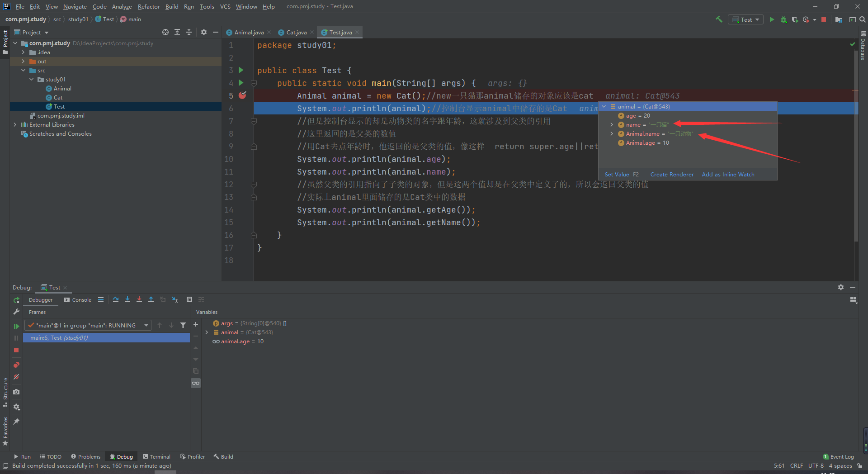Expand External Libraries node
Screen dimensions: 868x474
[15, 125]
